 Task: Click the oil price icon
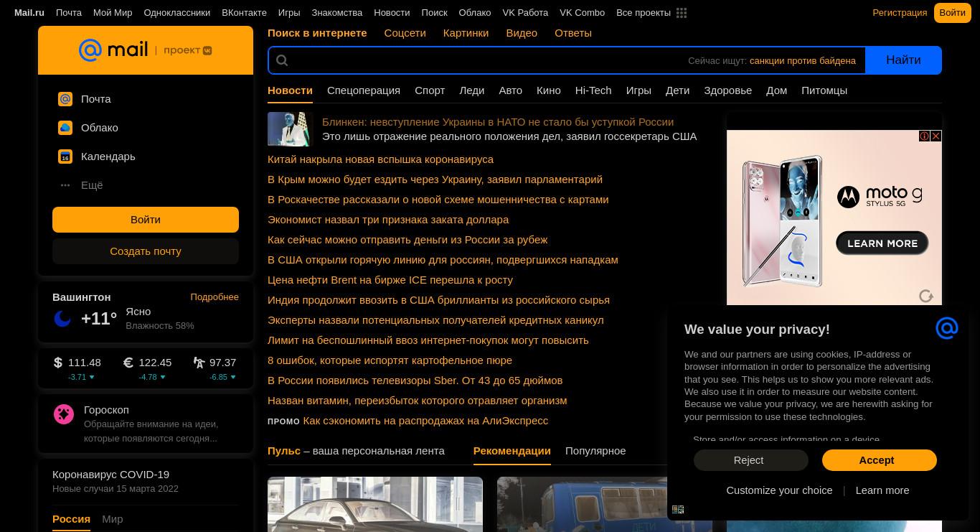(x=199, y=363)
